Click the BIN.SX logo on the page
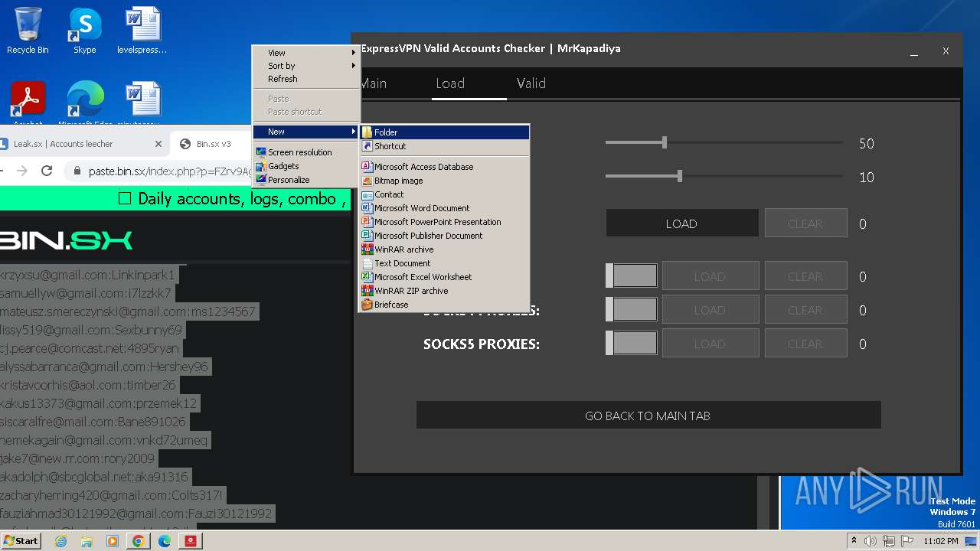This screenshot has height=551, width=980. tap(66, 240)
